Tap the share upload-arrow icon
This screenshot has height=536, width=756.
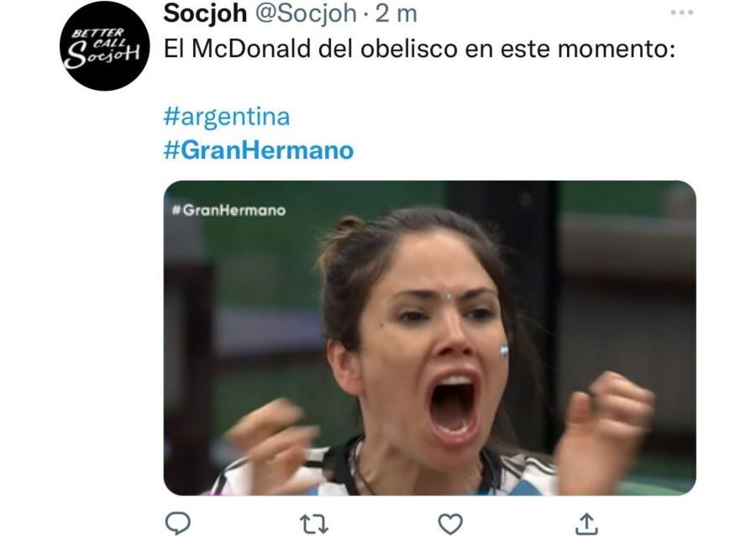(x=586, y=524)
